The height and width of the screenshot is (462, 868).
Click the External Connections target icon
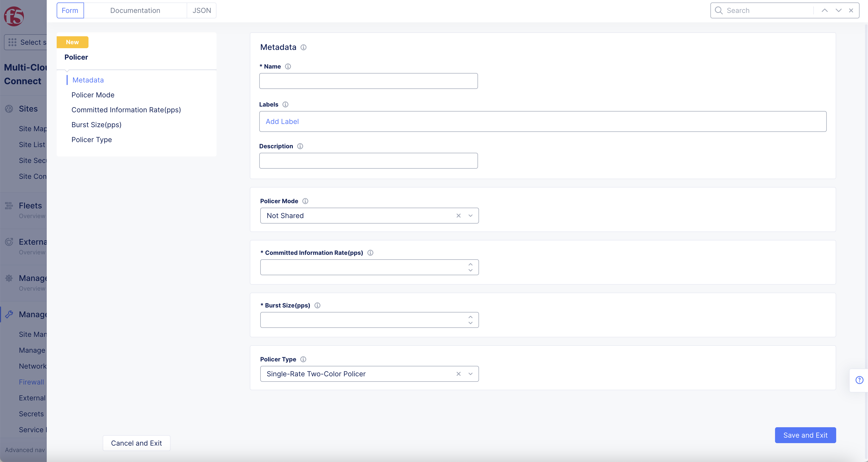click(9, 242)
